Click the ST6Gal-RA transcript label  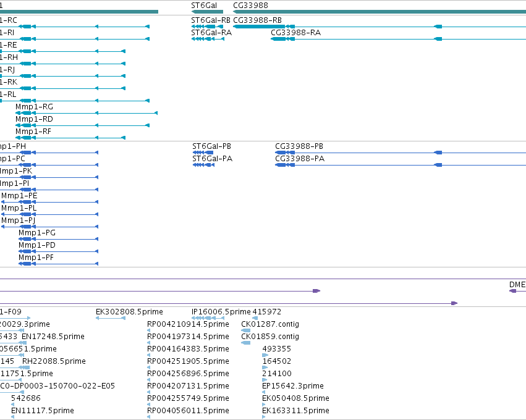point(211,33)
